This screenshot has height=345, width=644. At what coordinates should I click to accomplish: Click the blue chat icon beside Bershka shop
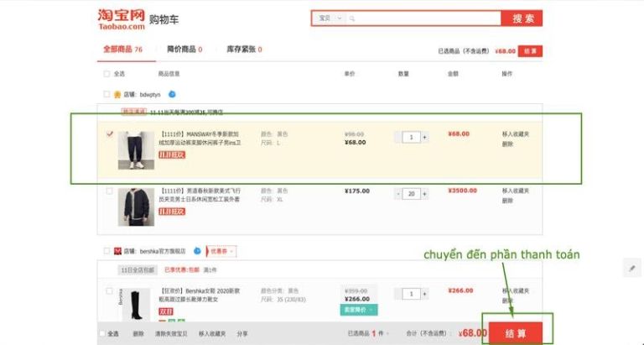(197, 250)
